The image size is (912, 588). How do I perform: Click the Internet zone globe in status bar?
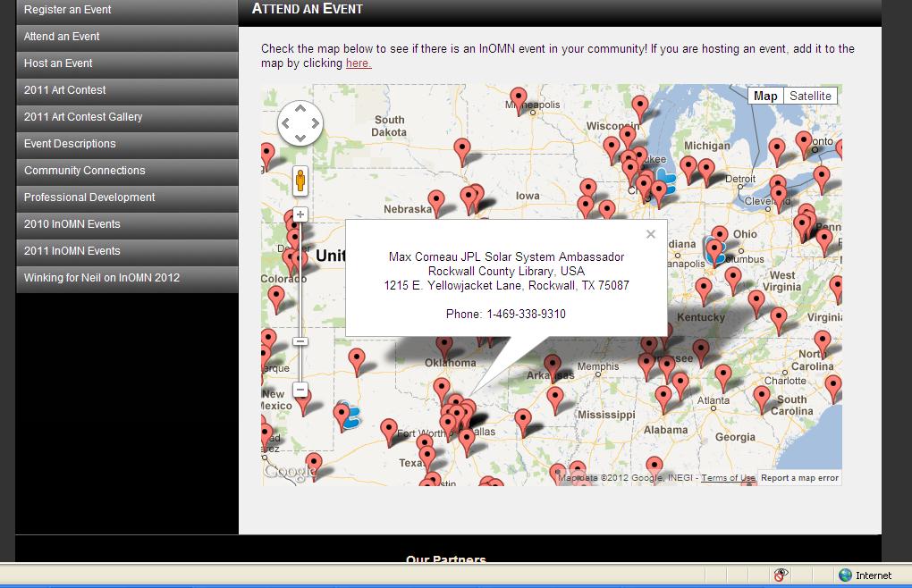pos(845,575)
